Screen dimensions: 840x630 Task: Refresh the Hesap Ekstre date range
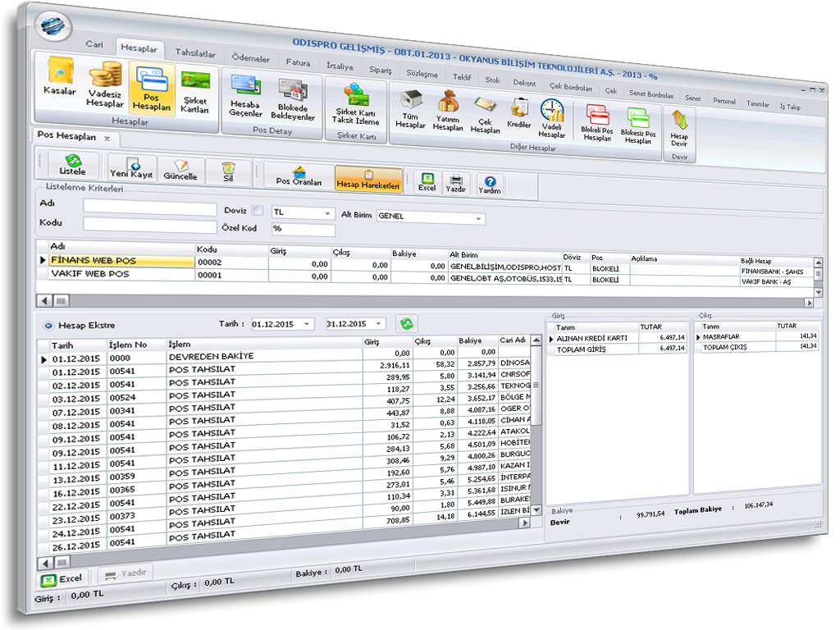(407, 323)
